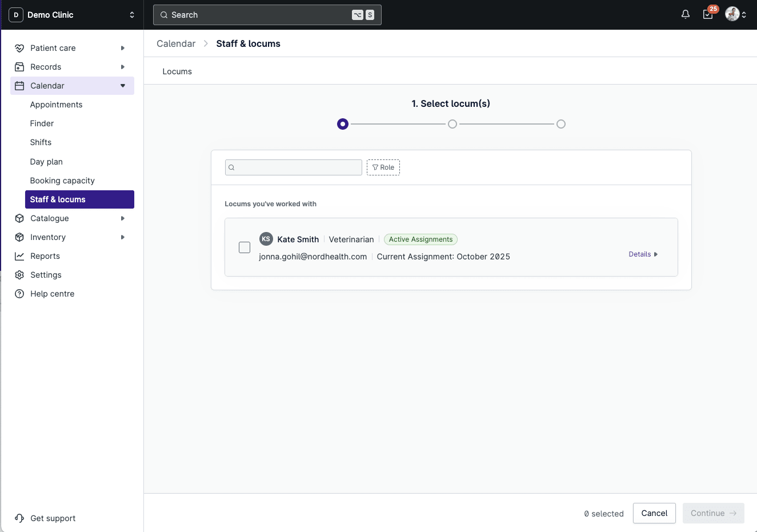Image resolution: width=757 pixels, height=532 pixels.
Task: Open the Help centre question icon
Action: coord(20,293)
